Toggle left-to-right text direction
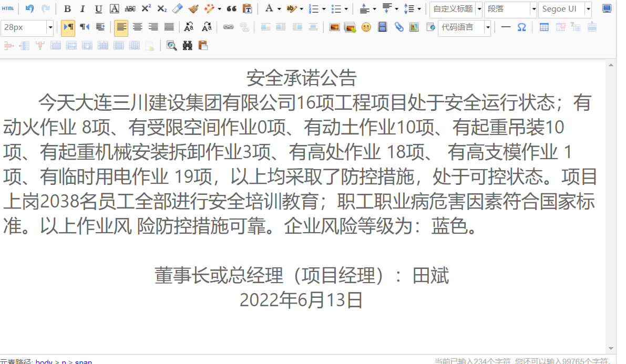 click(68, 27)
